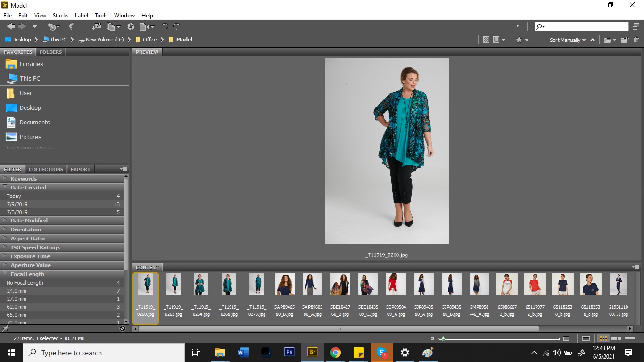The width and height of the screenshot is (644, 362).
Task: Switch to compact mode icon
Action: coord(636,26)
